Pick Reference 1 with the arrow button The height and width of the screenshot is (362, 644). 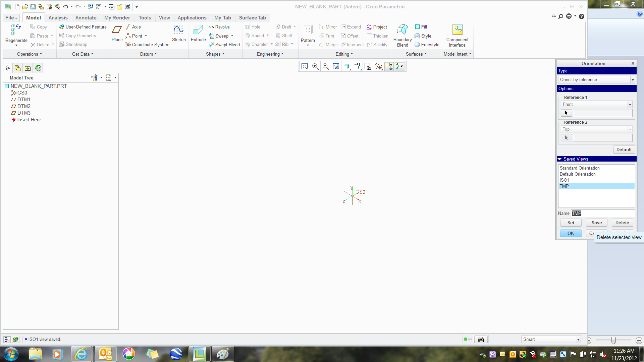[x=567, y=113]
